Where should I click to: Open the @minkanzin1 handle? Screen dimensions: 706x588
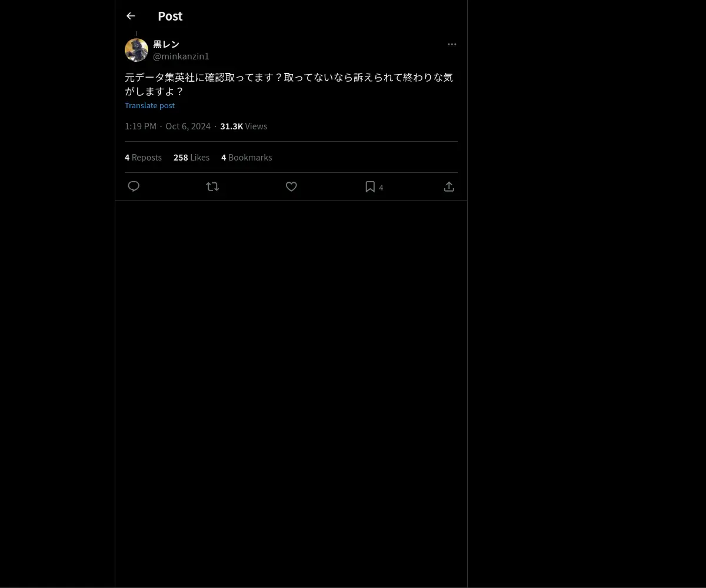(181, 56)
